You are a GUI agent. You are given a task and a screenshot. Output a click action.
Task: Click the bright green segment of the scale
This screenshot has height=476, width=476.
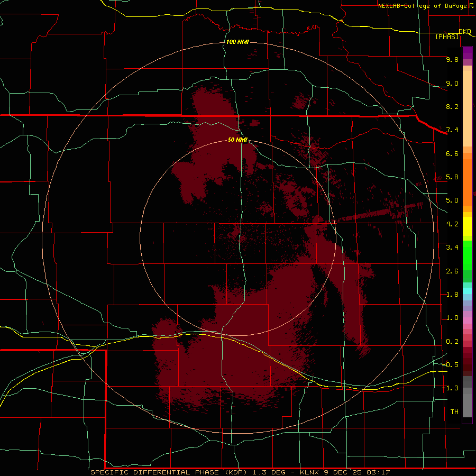click(467, 255)
